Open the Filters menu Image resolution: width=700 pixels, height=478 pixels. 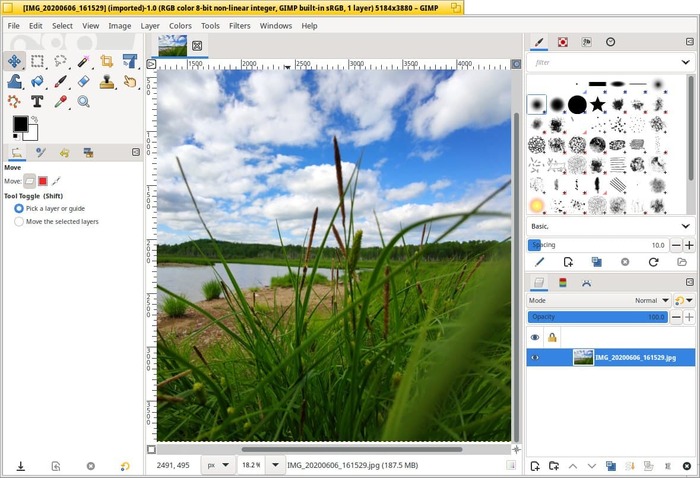tap(240, 25)
